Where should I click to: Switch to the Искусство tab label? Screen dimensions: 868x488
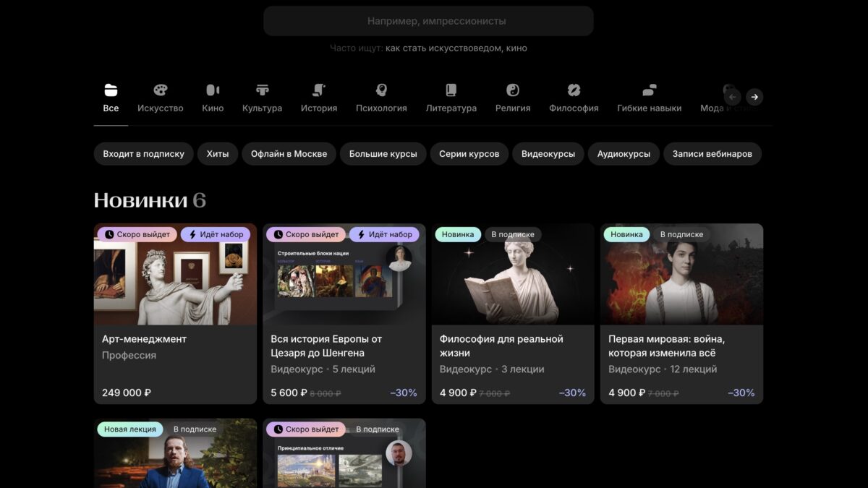coord(161,108)
